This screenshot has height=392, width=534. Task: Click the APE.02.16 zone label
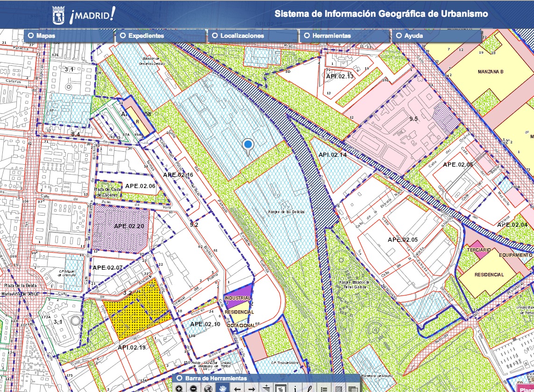coord(178,175)
